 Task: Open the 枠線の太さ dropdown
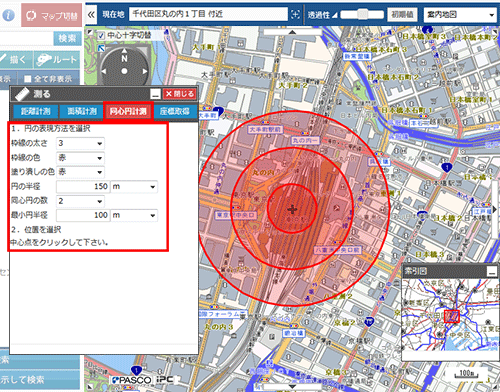pos(80,143)
